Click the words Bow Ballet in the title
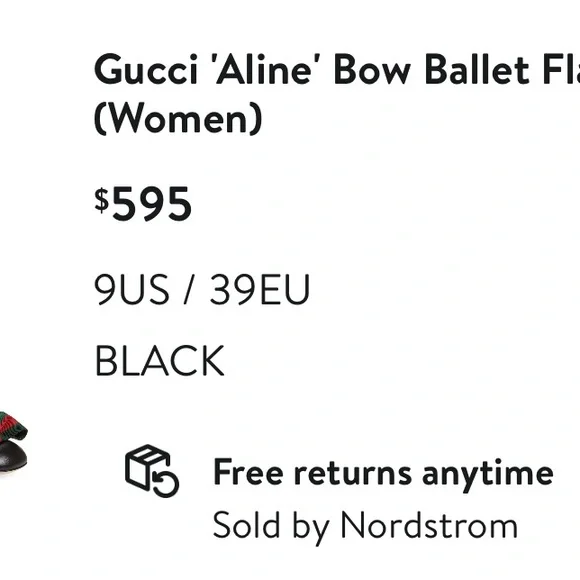Viewport: 580px width, 580px height. click(x=431, y=70)
